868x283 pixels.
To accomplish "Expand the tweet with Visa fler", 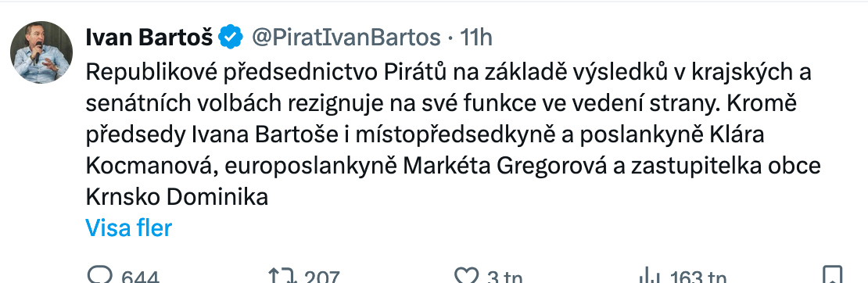I will (x=129, y=227).
